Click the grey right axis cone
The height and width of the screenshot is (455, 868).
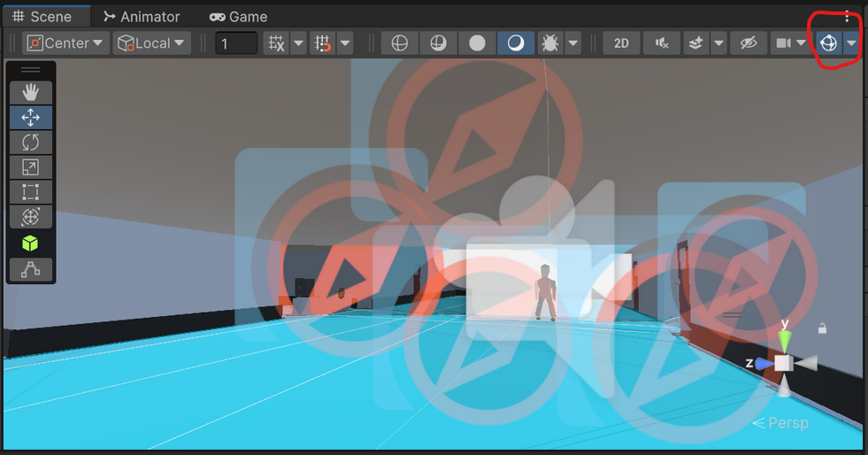pos(807,363)
